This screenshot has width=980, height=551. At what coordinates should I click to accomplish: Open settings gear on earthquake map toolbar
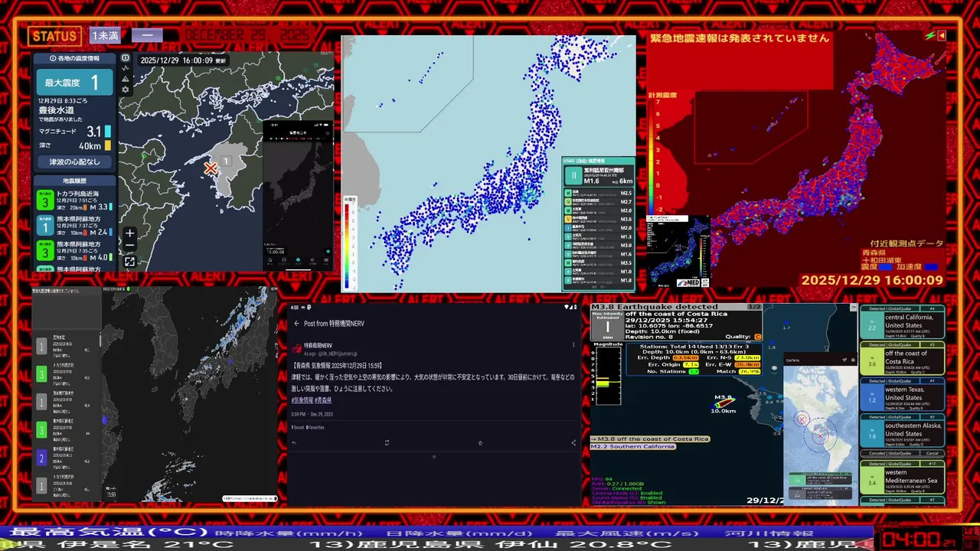click(126, 90)
